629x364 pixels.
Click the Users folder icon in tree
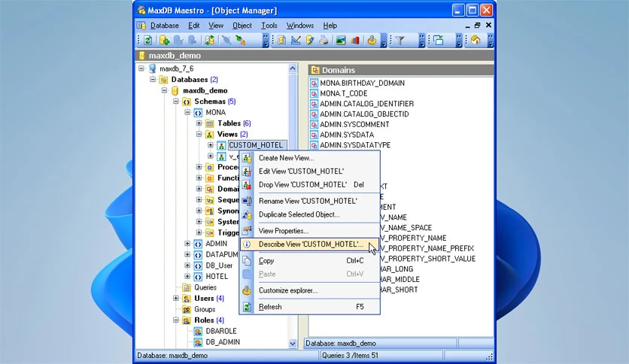point(187,299)
